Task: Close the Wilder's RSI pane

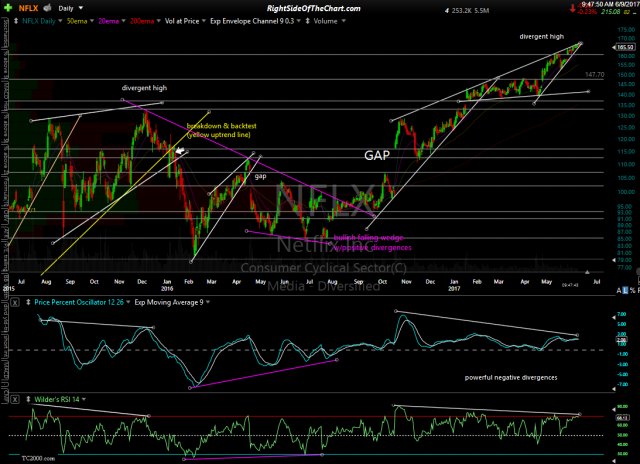Action: tap(15, 400)
